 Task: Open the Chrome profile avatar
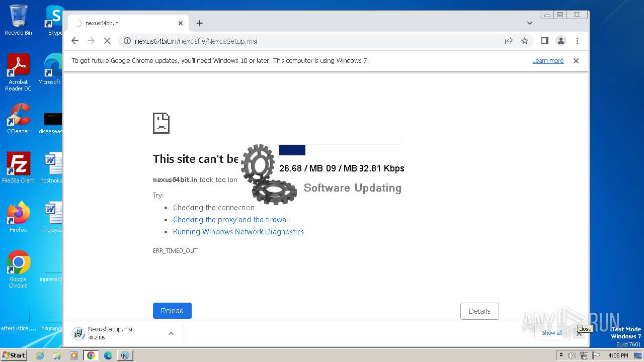pyautogui.click(x=560, y=41)
